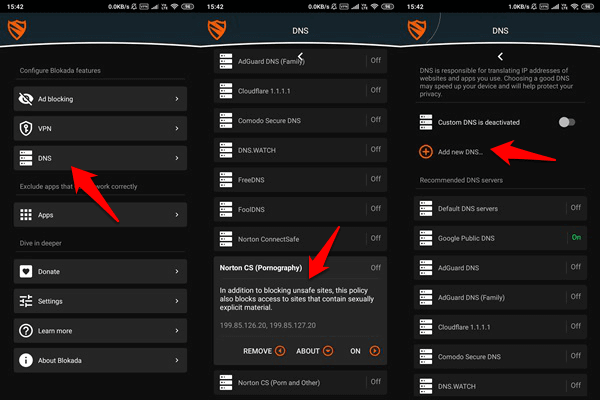This screenshot has width=600, height=400.
Task: Open the Settings menu entry
Action: coord(100,301)
